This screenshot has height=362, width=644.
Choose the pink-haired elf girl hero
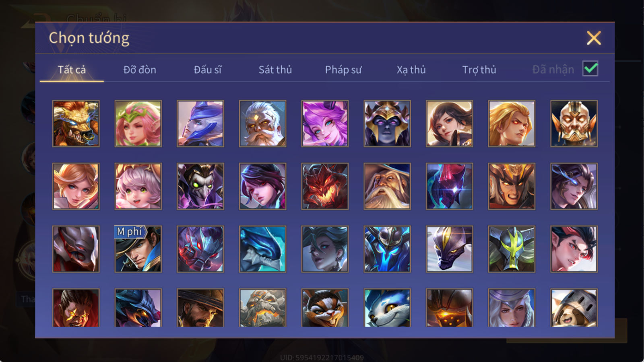(x=138, y=123)
